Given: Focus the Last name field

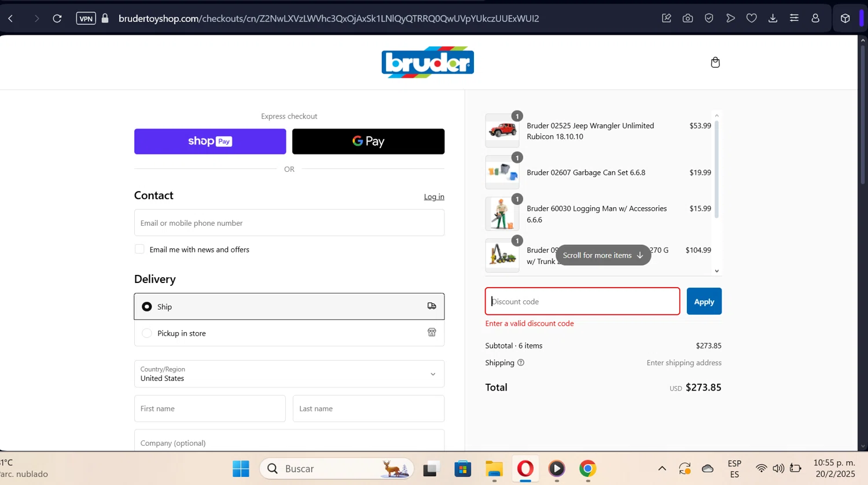Looking at the screenshot, I should (369, 409).
